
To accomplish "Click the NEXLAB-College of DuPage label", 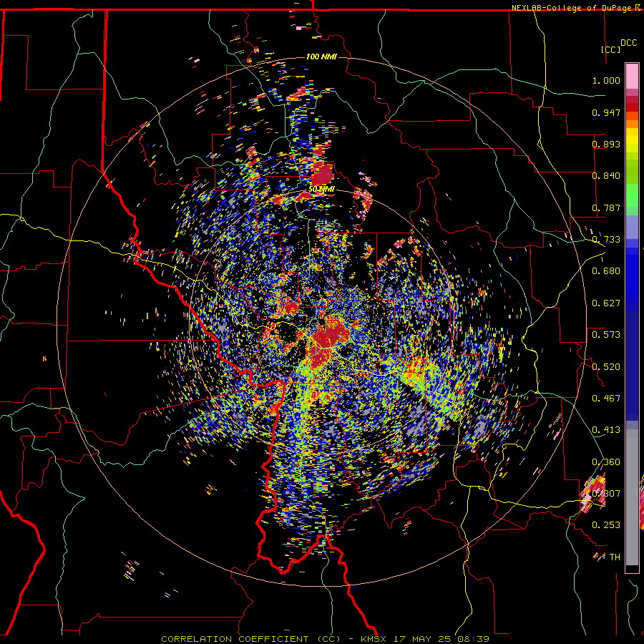I will [x=572, y=8].
